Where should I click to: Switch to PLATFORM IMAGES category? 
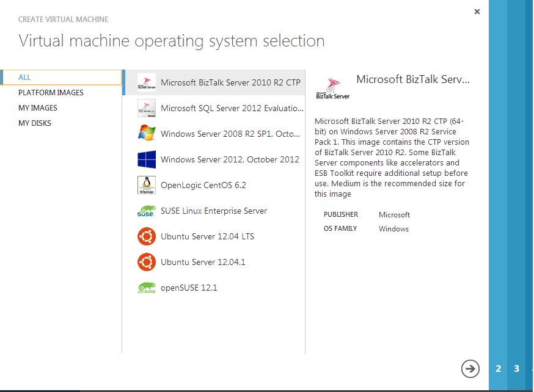tap(51, 93)
